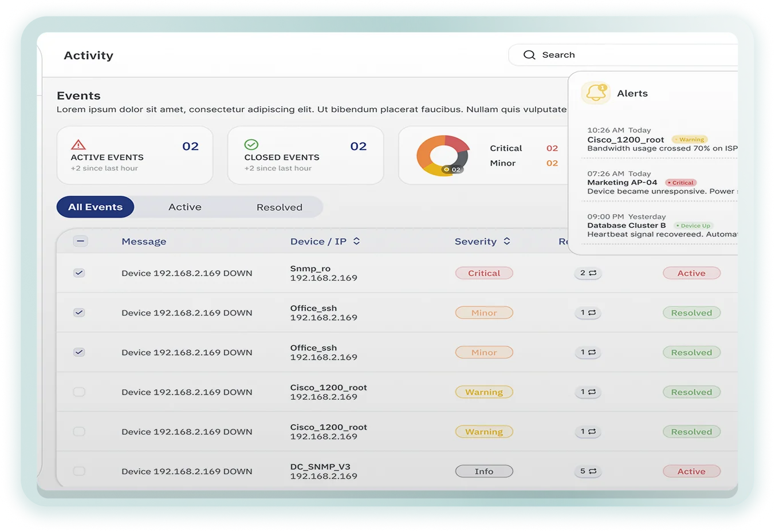The image size is (775, 532).
Task: Sort by the Device / IP arrows icon
Action: tap(356, 241)
